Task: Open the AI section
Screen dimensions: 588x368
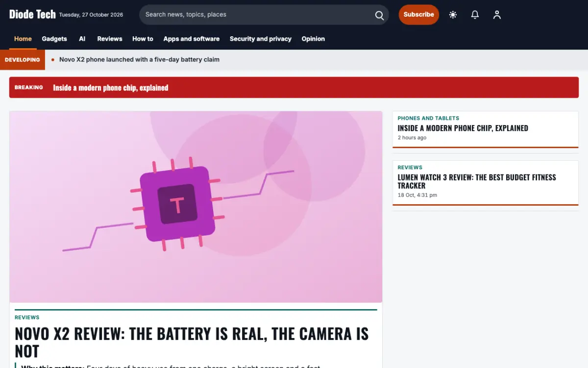Action: click(82, 39)
